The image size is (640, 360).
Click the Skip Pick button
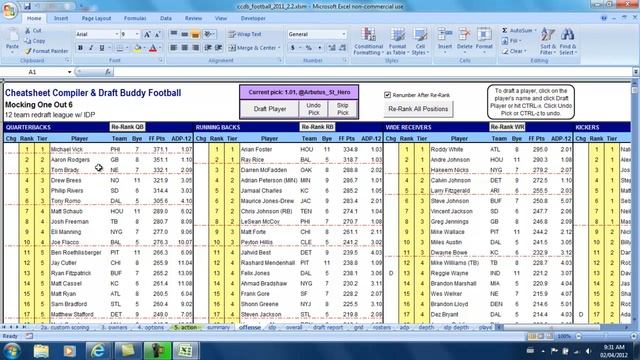click(342, 109)
